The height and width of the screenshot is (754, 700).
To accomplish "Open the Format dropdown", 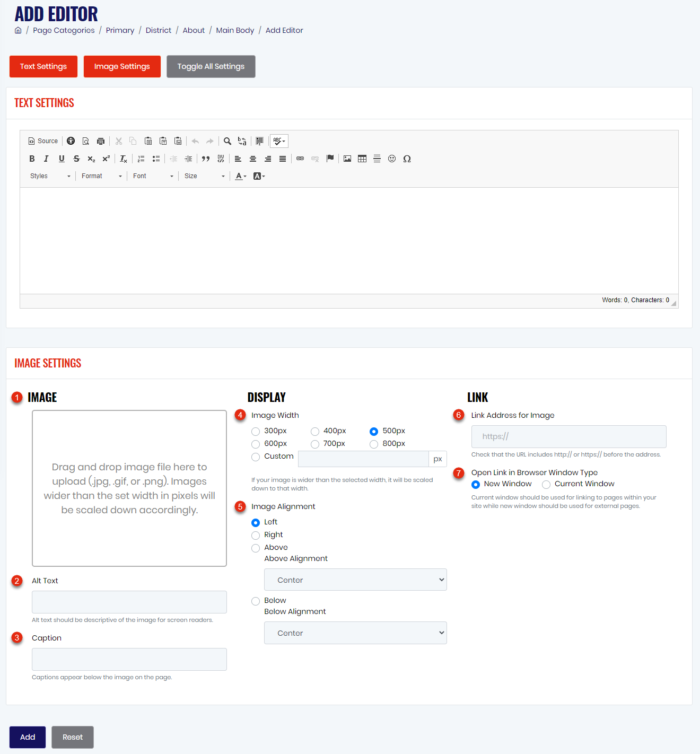I will (102, 176).
